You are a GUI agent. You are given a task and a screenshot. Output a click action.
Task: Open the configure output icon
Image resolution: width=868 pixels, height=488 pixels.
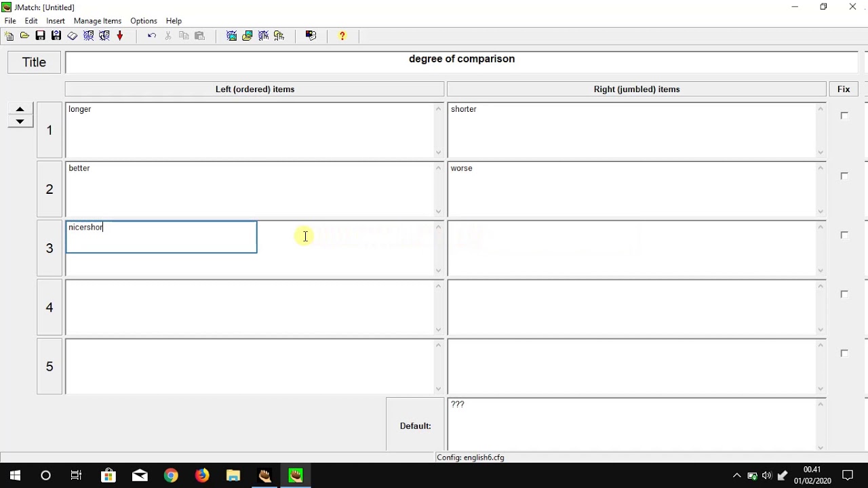(311, 36)
